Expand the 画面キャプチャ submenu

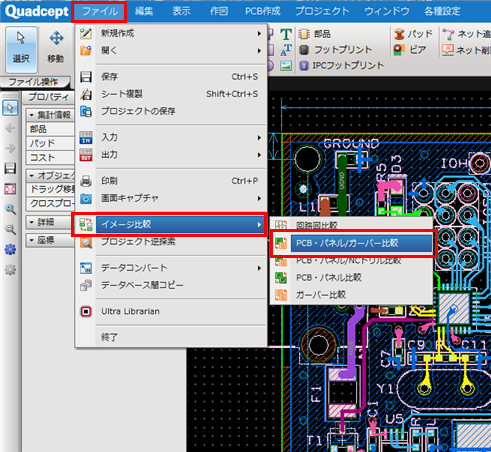coord(171,198)
